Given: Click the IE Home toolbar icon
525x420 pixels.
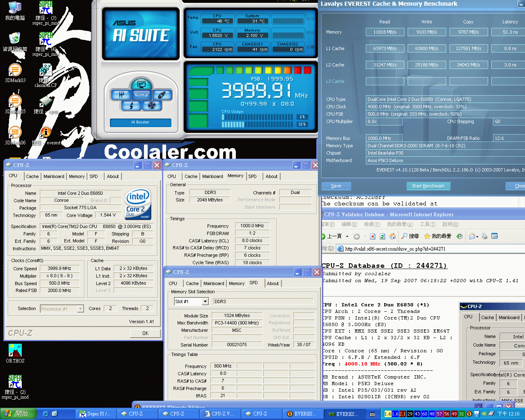Looking at the screenshot, I should (393, 236).
